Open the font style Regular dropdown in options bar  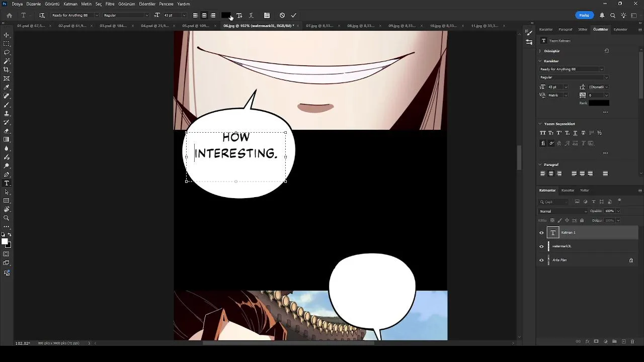pyautogui.click(x=146, y=16)
